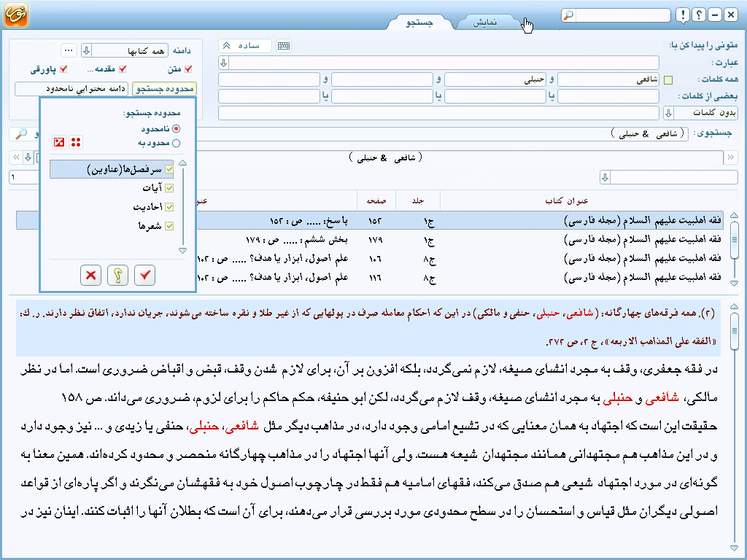Click the ellipsis button next to دامنه
The height and width of the screenshot is (560, 747).
tap(69, 50)
